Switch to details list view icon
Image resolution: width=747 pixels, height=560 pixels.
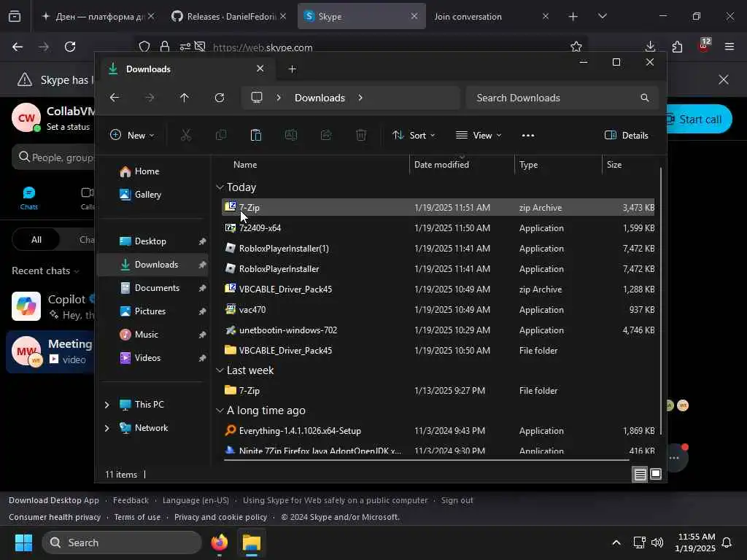coord(640,474)
